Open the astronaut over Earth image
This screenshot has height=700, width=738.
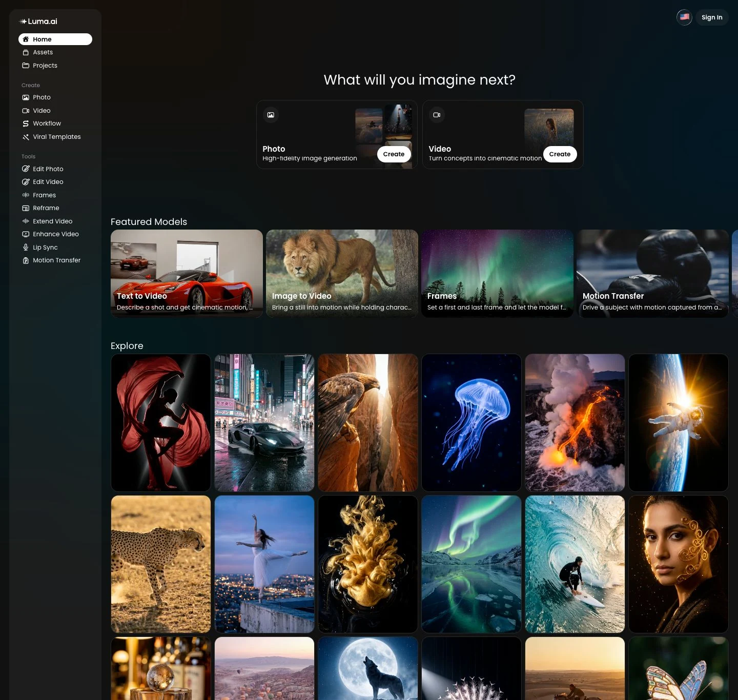point(679,423)
